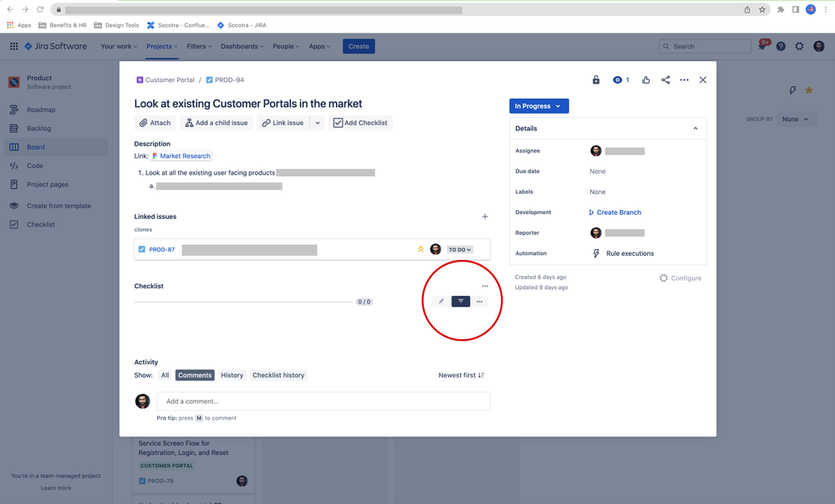This screenshot has height=504, width=835.
Task: Open the Apps menu in Jira
Action: 319,46
